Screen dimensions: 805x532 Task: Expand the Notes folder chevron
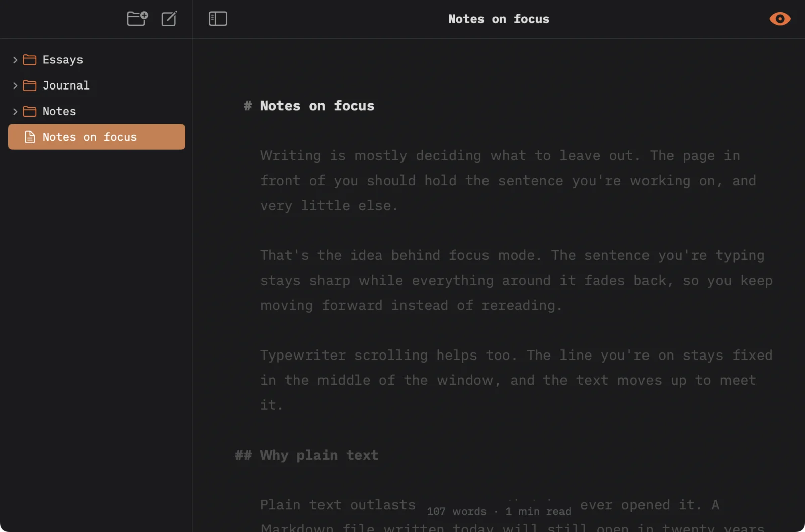(x=15, y=111)
